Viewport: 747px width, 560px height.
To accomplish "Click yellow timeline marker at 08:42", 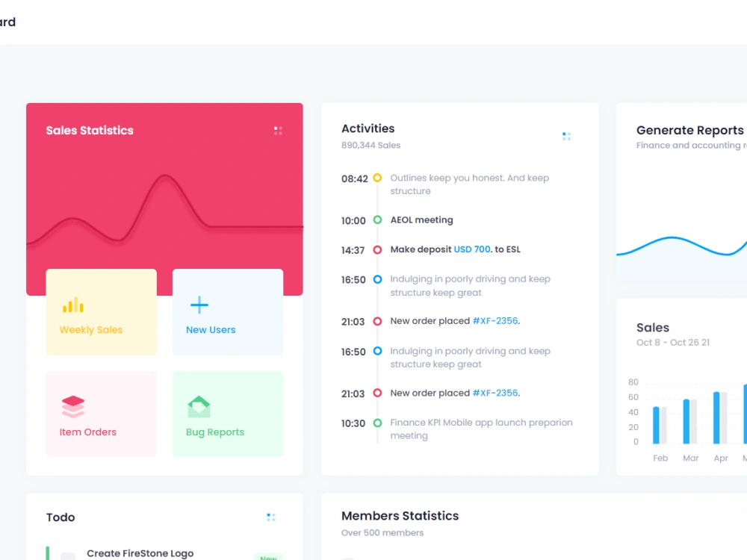I will (377, 178).
